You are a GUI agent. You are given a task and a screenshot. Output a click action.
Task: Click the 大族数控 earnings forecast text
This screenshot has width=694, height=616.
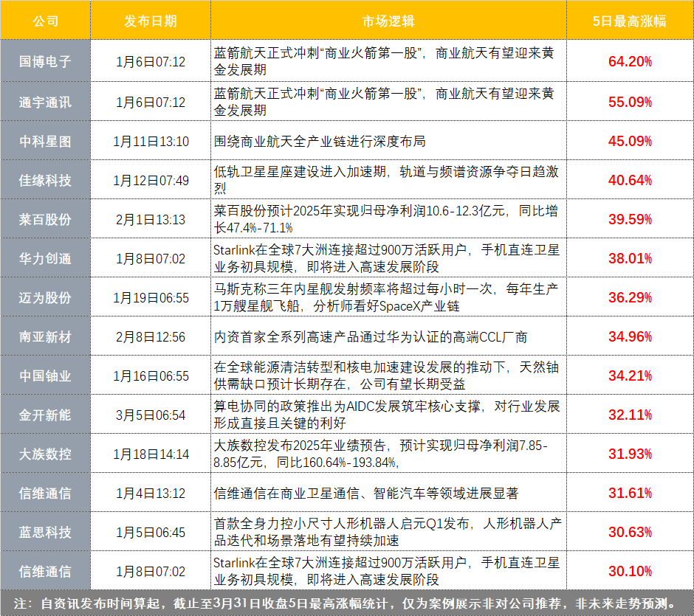click(380, 454)
